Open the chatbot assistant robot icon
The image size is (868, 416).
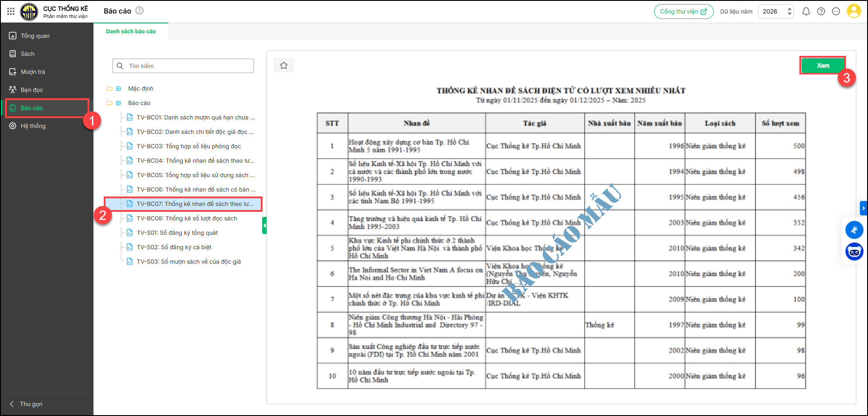tap(854, 251)
